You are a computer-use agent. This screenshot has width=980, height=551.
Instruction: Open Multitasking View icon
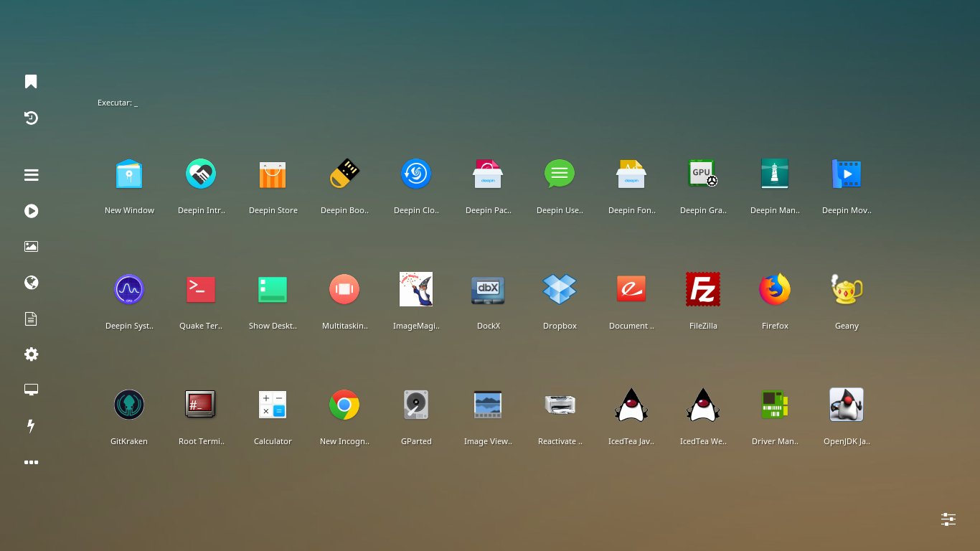pyautogui.click(x=344, y=289)
